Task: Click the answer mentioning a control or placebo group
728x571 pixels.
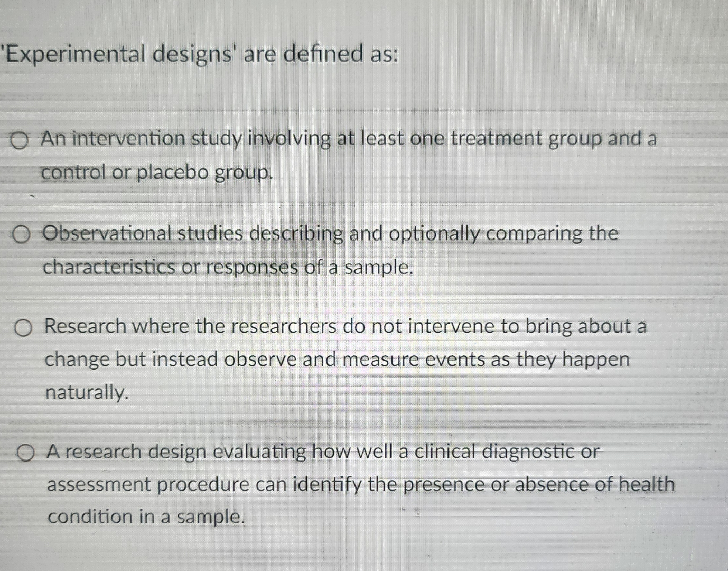Action: pos(157,173)
